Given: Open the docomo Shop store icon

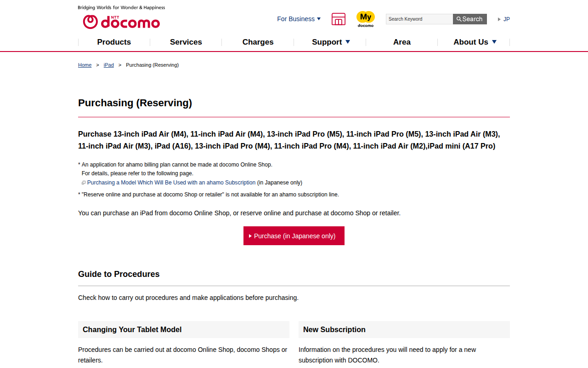Looking at the screenshot, I should tap(338, 19).
